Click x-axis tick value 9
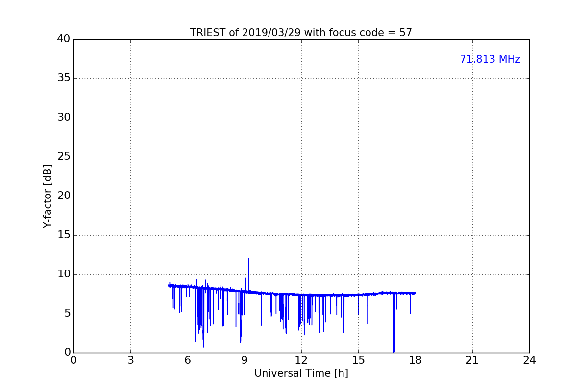 click(x=245, y=360)
